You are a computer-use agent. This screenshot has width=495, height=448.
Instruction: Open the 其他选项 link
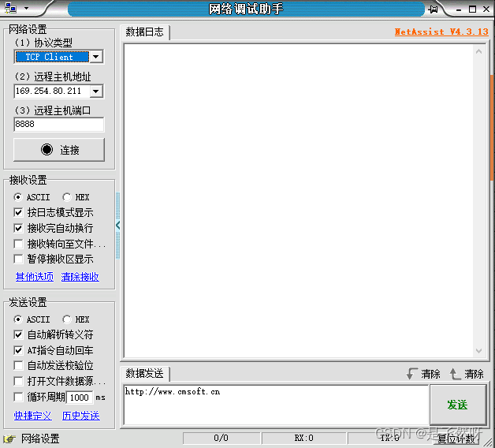click(35, 277)
